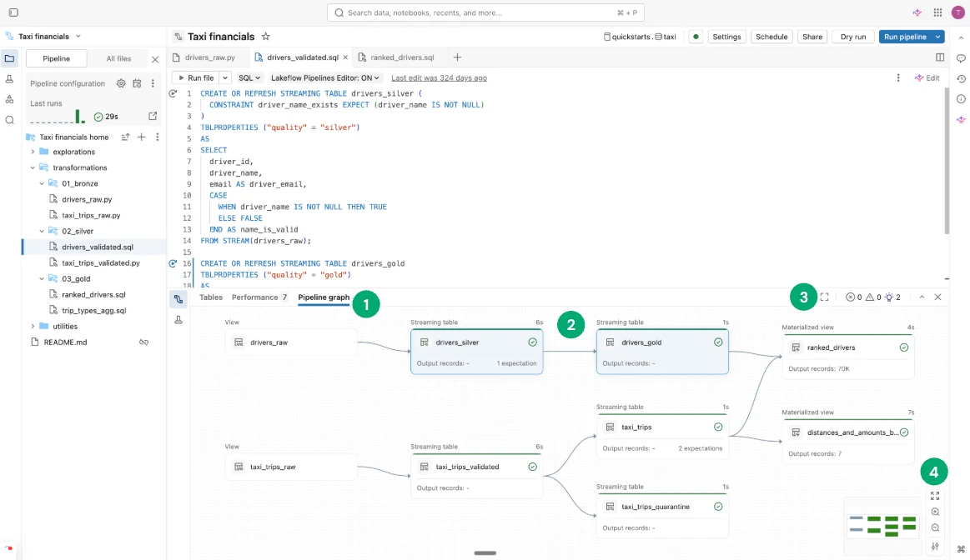Open the version history icon on the right
The width and height of the screenshot is (970, 560).
(x=961, y=78)
